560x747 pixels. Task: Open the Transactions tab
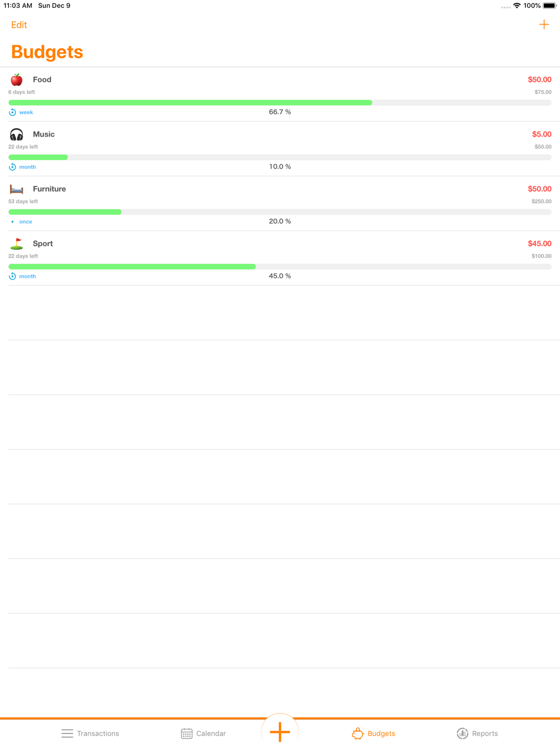pyautogui.click(x=90, y=734)
